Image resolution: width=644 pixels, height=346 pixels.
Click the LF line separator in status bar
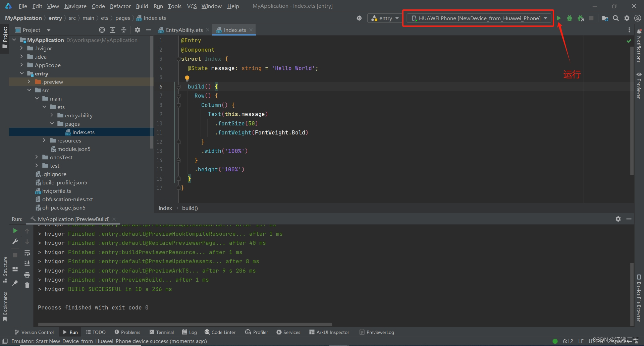581,341
